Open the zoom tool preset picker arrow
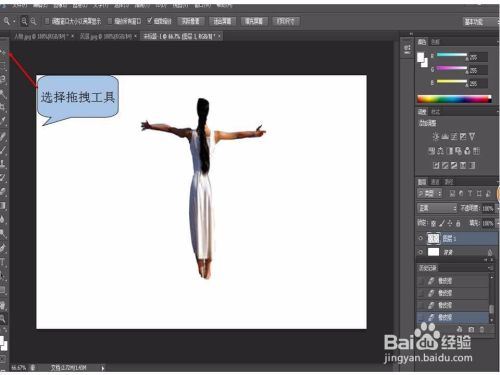 tap(14, 22)
